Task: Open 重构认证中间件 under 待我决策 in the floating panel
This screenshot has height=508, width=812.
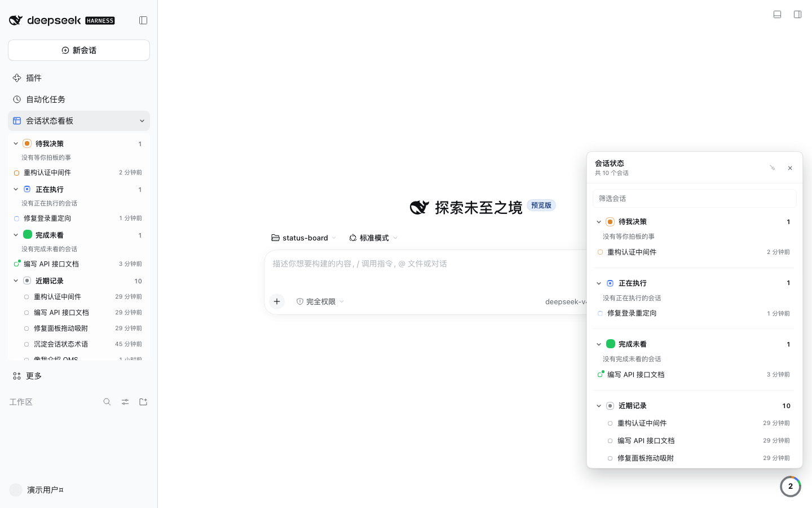Action: [x=695, y=252]
